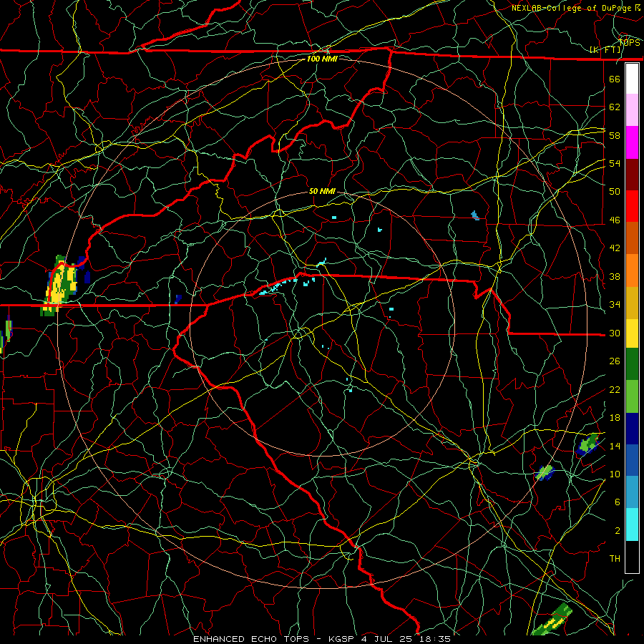Image resolution: width=644 pixels, height=644 pixels.
Task: Click the dark maroon color scale segment
Action: click(x=632, y=175)
